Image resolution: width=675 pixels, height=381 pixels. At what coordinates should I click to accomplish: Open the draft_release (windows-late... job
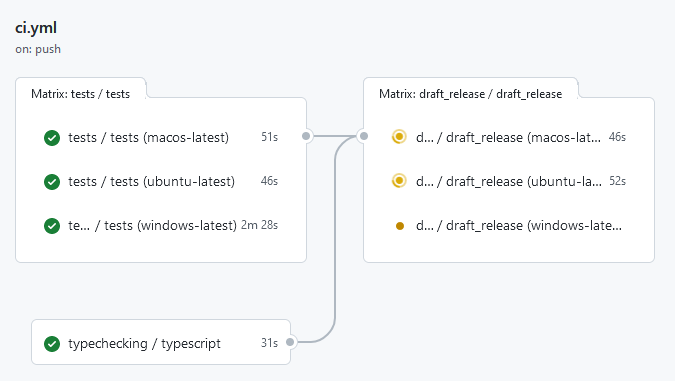(519, 226)
